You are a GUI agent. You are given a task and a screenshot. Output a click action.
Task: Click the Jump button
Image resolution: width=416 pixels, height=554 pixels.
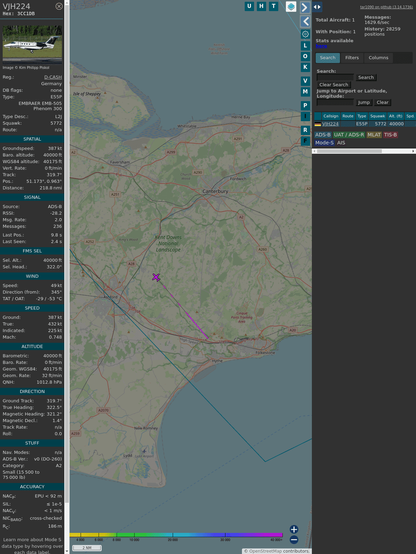(x=364, y=102)
